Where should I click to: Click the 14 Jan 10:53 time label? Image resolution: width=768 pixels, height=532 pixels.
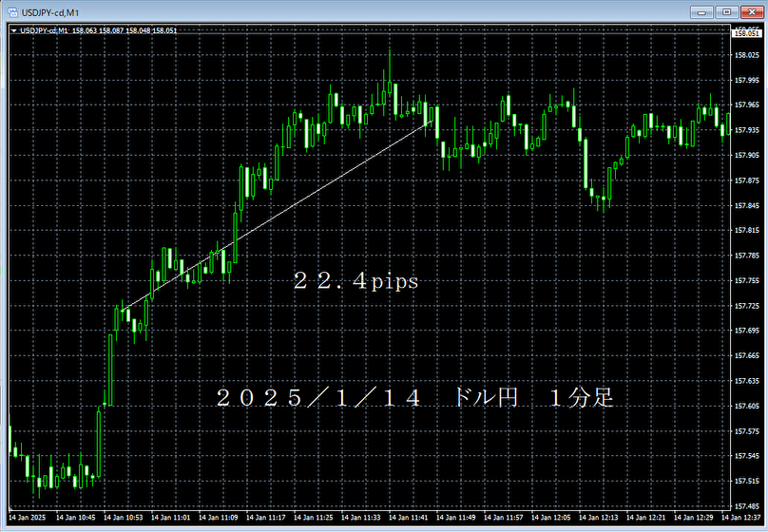click(123, 518)
